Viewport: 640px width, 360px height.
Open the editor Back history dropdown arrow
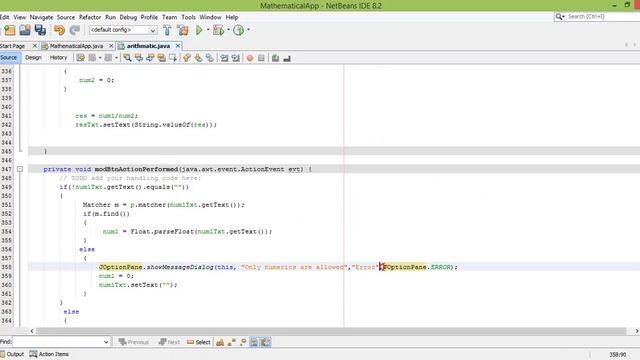point(100,58)
